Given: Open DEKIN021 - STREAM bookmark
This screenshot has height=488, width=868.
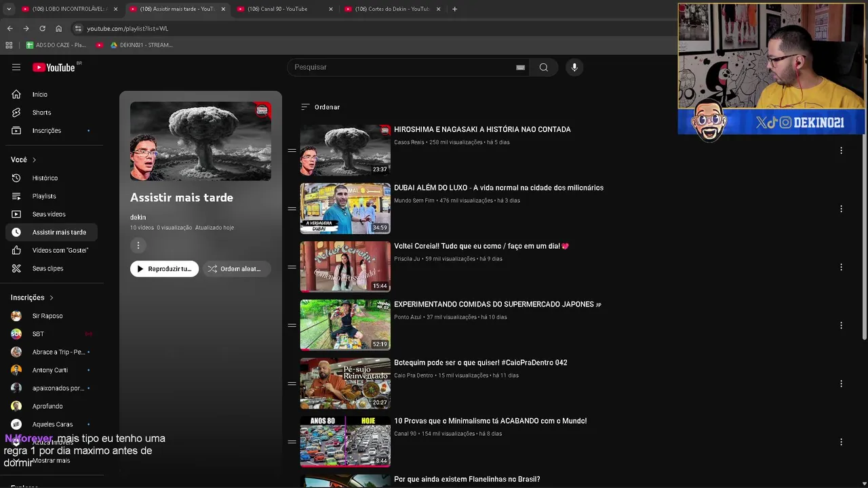Looking at the screenshot, I should point(141,45).
